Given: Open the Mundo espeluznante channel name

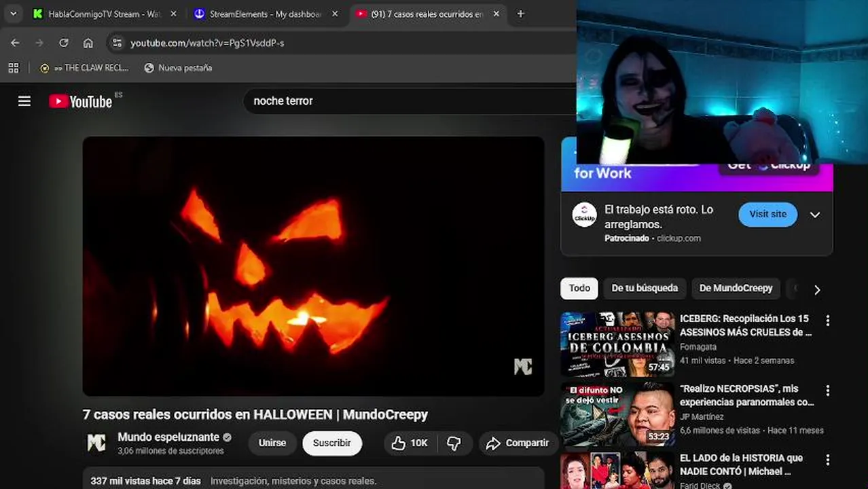Looking at the screenshot, I should point(168,437).
